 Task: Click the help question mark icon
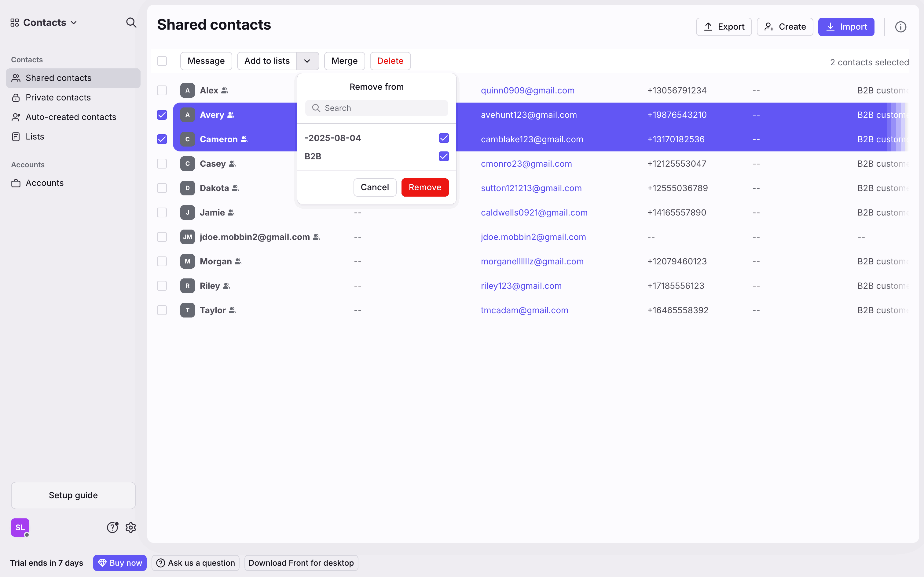112,528
